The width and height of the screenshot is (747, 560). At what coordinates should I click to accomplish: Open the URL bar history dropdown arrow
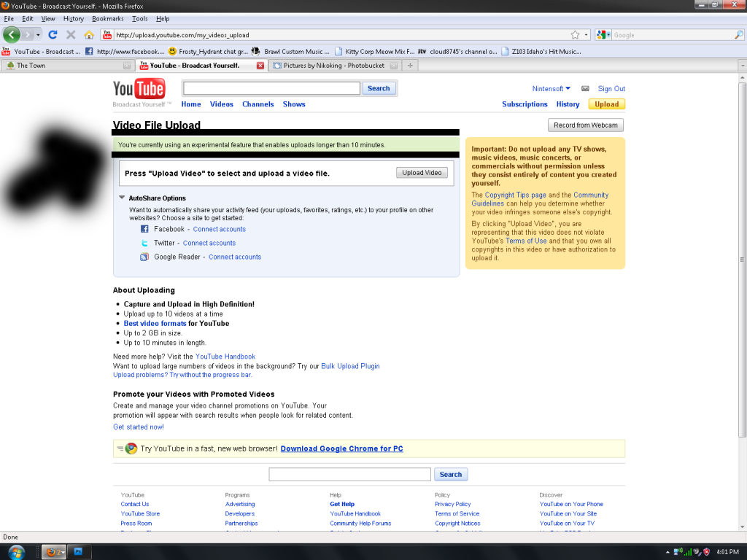[586, 34]
